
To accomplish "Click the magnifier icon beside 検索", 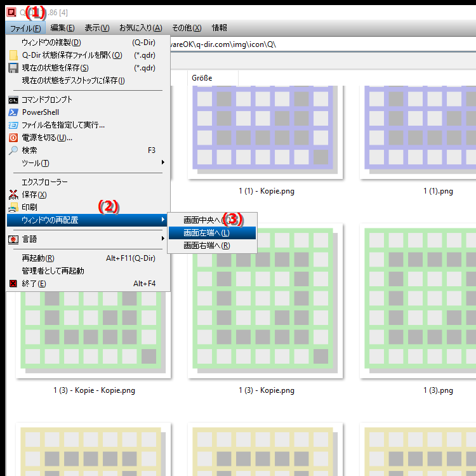I will pos(13,150).
